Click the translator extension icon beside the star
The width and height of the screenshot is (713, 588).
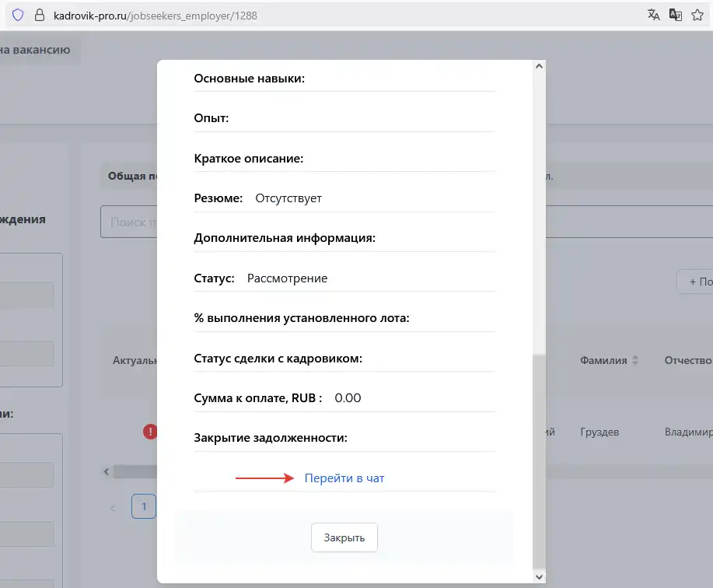click(676, 15)
